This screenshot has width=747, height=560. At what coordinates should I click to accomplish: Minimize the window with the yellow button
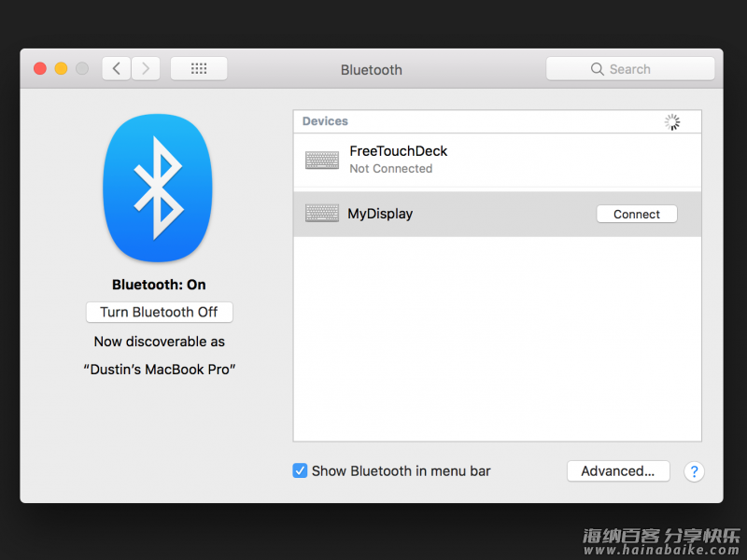pyautogui.click(x=61, y=68)
